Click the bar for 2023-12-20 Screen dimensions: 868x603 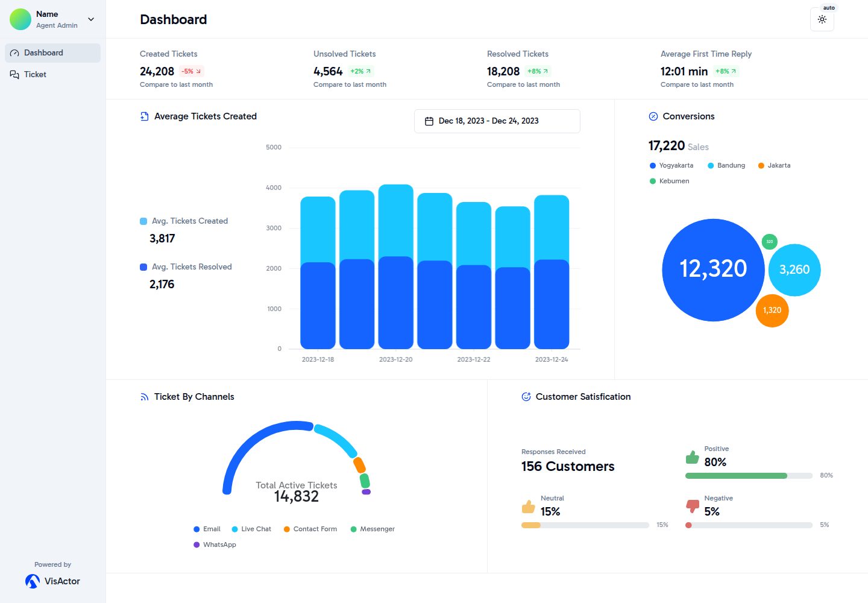[x=396, y=267]
